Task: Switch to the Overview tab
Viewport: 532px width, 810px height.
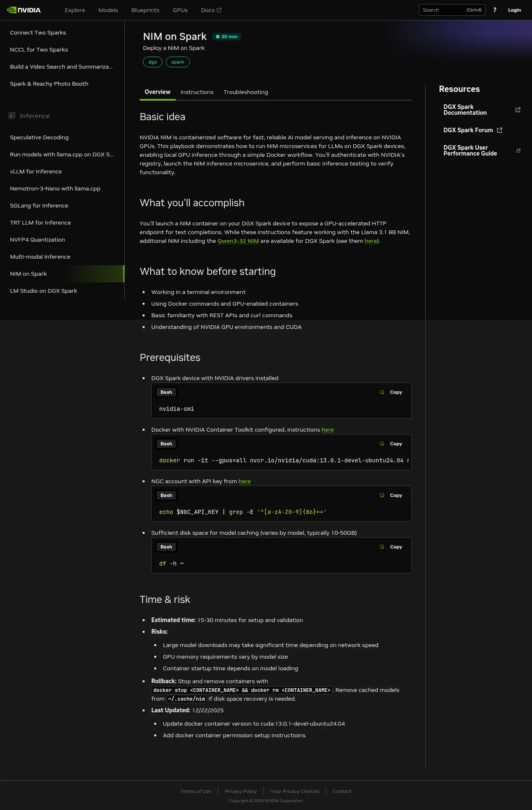Action: 158,92
